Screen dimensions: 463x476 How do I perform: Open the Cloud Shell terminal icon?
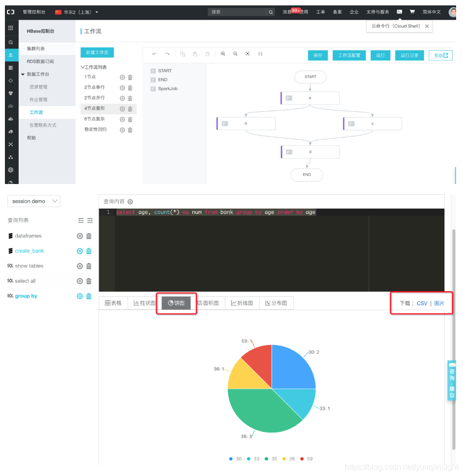(x=400, y=12)
